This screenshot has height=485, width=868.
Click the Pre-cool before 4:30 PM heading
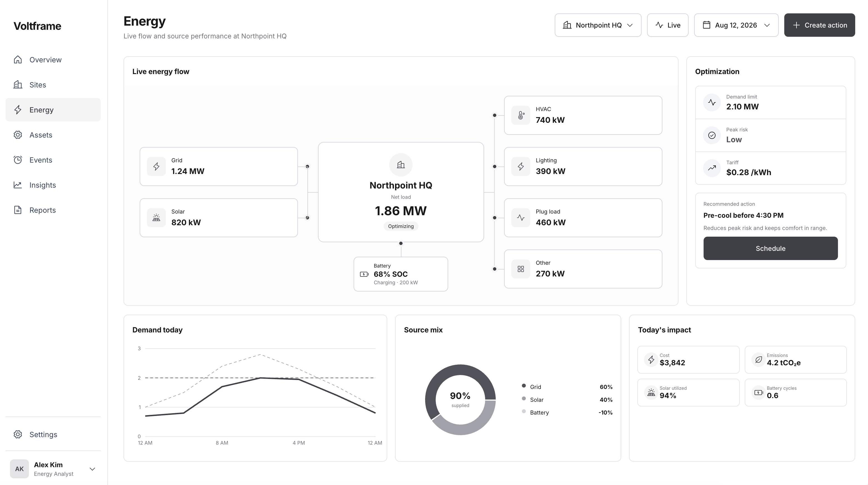pos(743,215)
